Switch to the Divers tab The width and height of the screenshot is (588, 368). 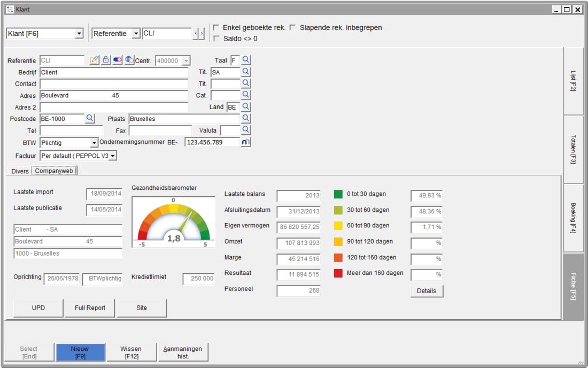coord(20,171)
